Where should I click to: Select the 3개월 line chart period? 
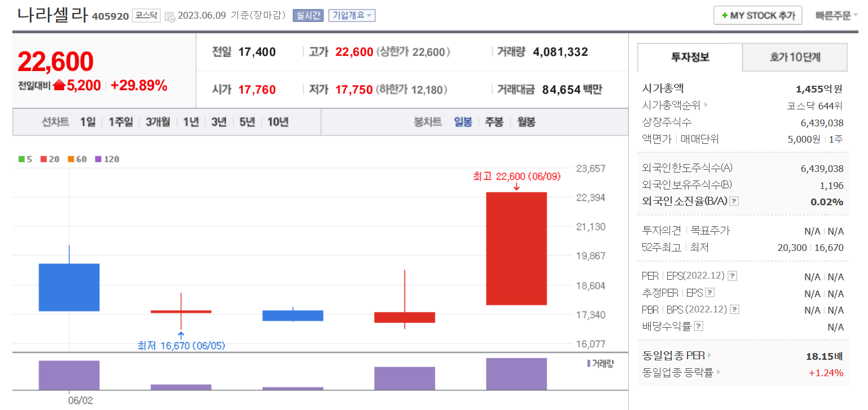[x=158, y=122]
